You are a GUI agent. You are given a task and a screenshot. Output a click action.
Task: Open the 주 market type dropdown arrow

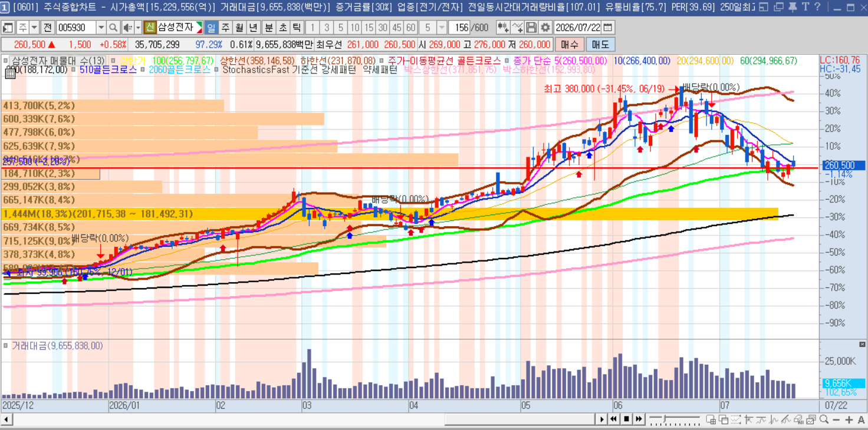point(34,28)
